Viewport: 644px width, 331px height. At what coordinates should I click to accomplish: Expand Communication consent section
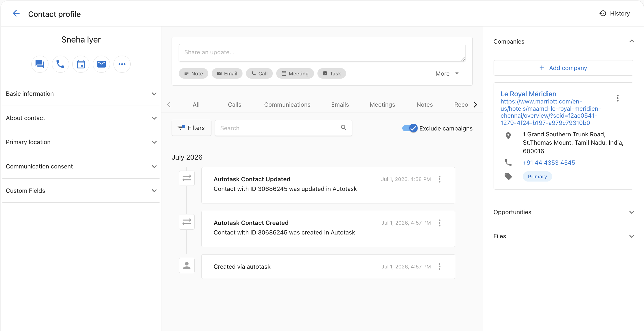click(x=81, y=166)
